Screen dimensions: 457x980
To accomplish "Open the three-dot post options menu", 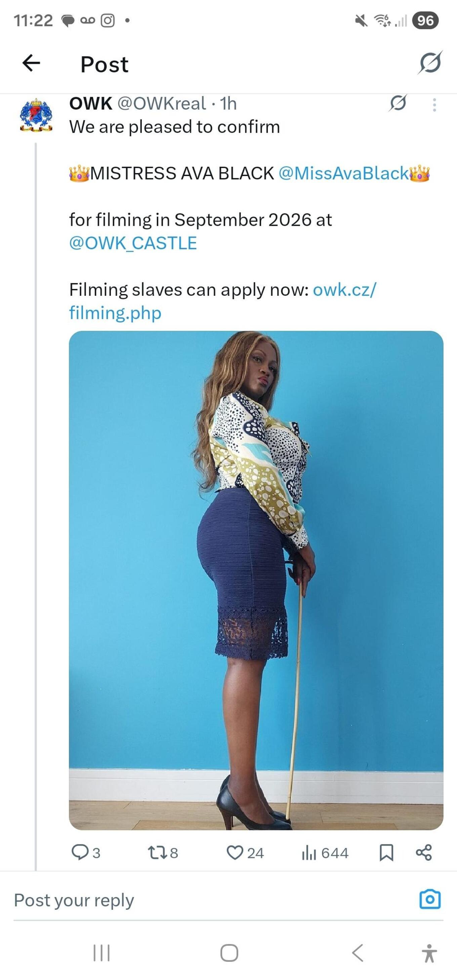I will (x=434, y=105).
